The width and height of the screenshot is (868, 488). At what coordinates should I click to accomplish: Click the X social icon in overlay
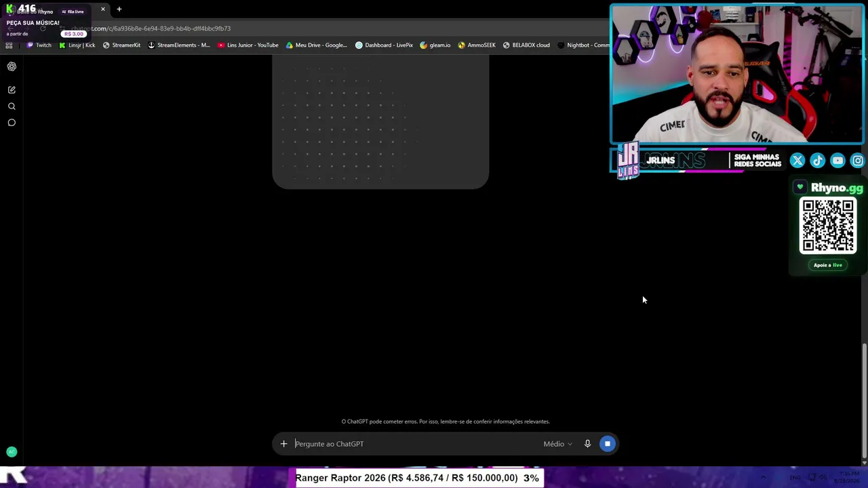click(x=797, y=161)
